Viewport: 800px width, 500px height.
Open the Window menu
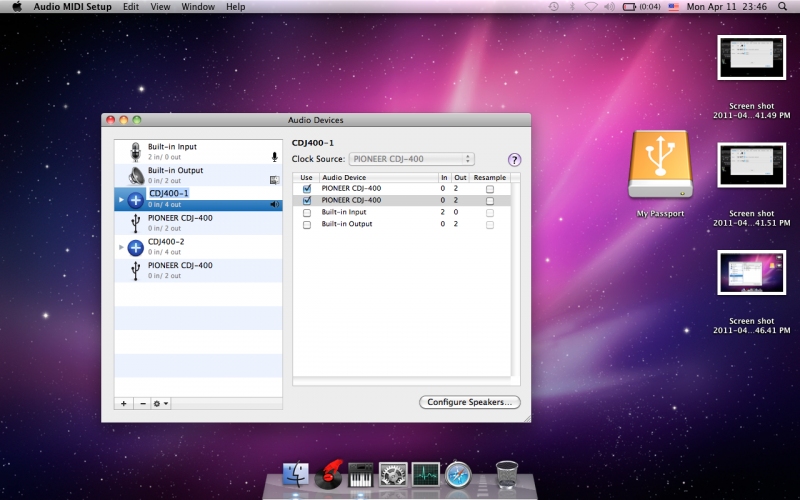[x=197, y=6]
